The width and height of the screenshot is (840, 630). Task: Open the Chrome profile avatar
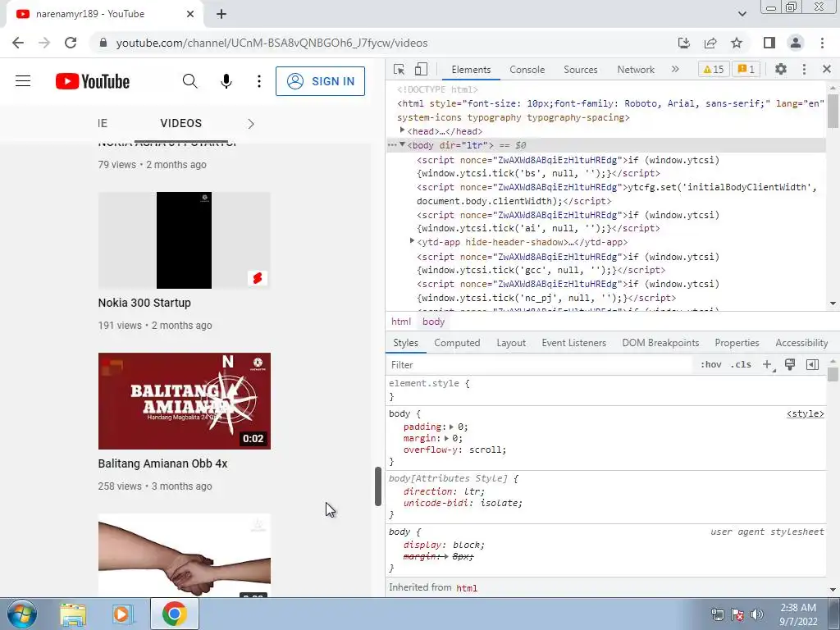point(796,43)
